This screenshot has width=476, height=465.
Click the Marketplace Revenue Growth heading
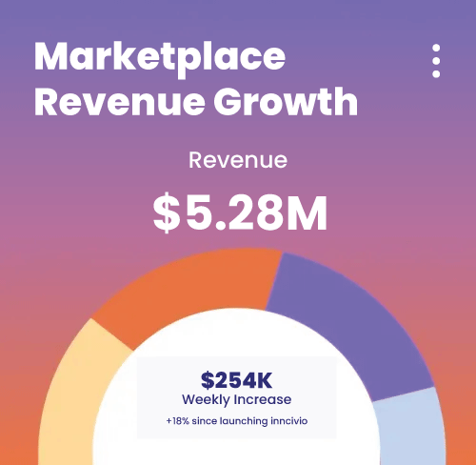(196, 79)
